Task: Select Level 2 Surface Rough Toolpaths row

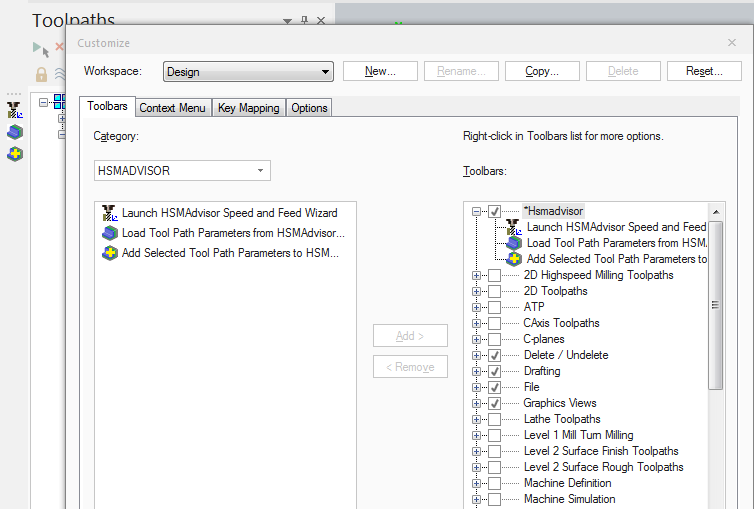Action: [x=603, y=467]
